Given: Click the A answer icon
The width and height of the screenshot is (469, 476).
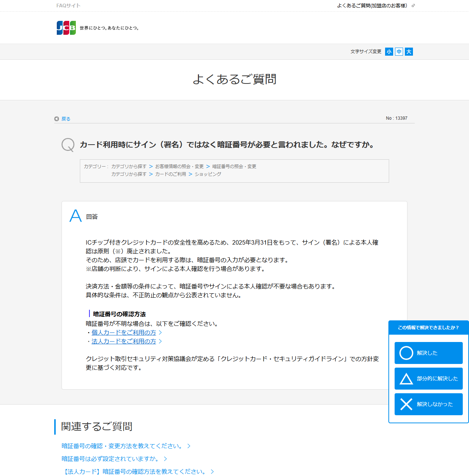Looking at the screenshot, I should [x=75, y=216].
